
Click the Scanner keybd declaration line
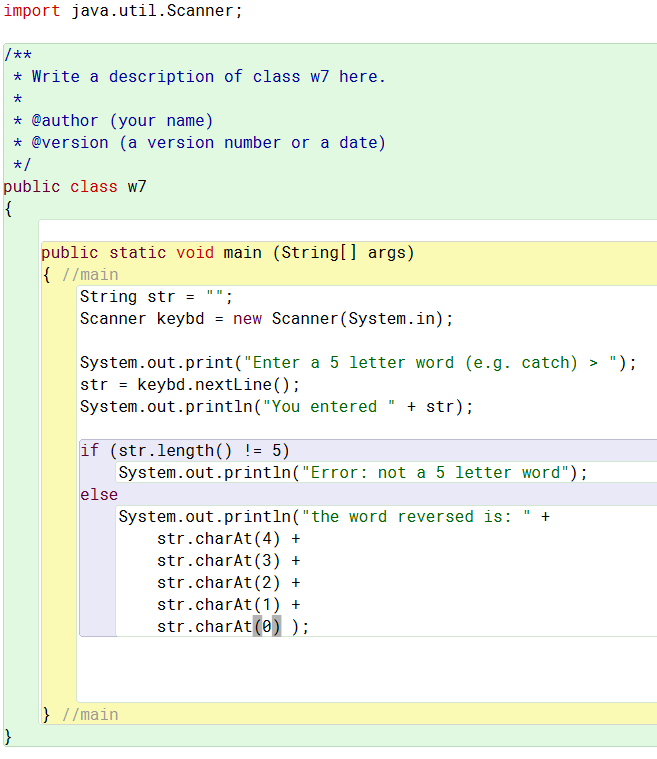tap(266, 319)
